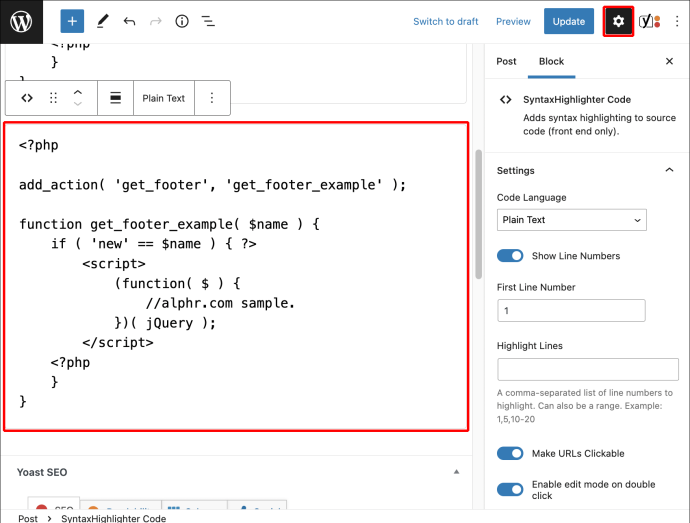This screenshot has width=690, height=523.
Task: Click Post in the breadcrumb
Action: tap(28, 518)
